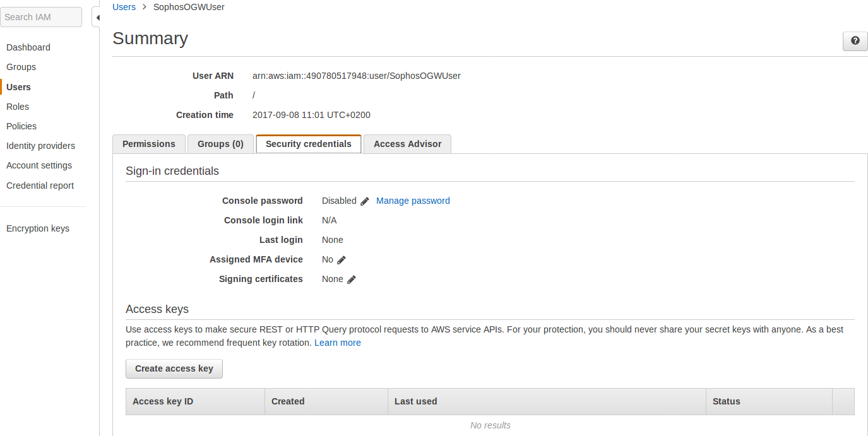The height and width of the screenshot is (436, 868).
Task: Go to Identity providers
Action: point(40,146)
